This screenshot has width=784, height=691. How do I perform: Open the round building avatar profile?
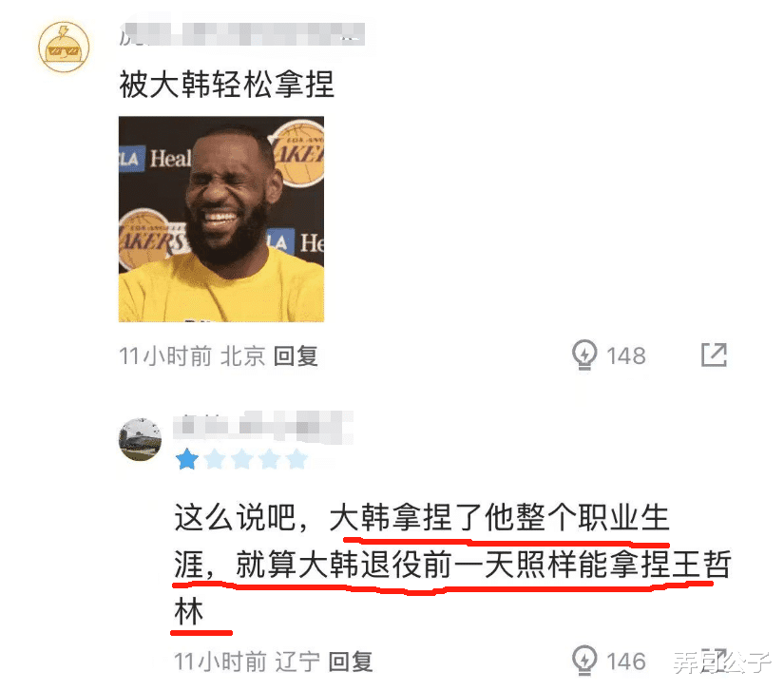(140, 439)
